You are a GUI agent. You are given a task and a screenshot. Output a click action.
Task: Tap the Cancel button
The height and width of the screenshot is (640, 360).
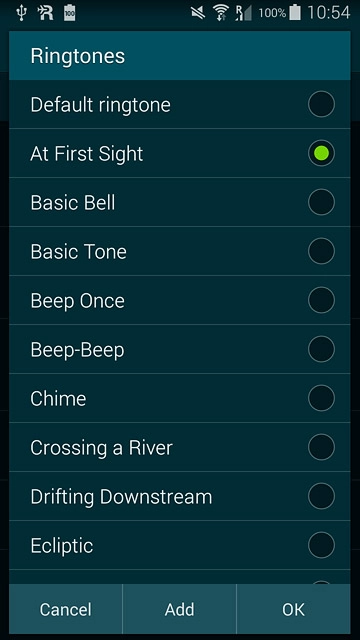tap(66, 609)
